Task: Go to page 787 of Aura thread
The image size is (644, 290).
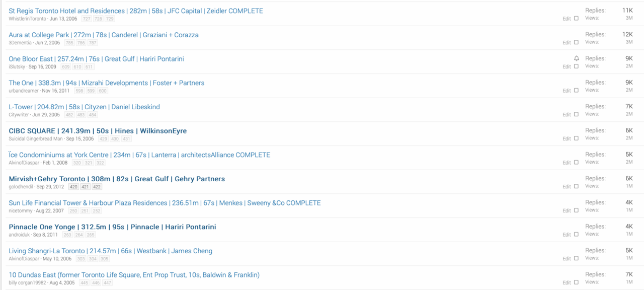Action: (92, 43)
